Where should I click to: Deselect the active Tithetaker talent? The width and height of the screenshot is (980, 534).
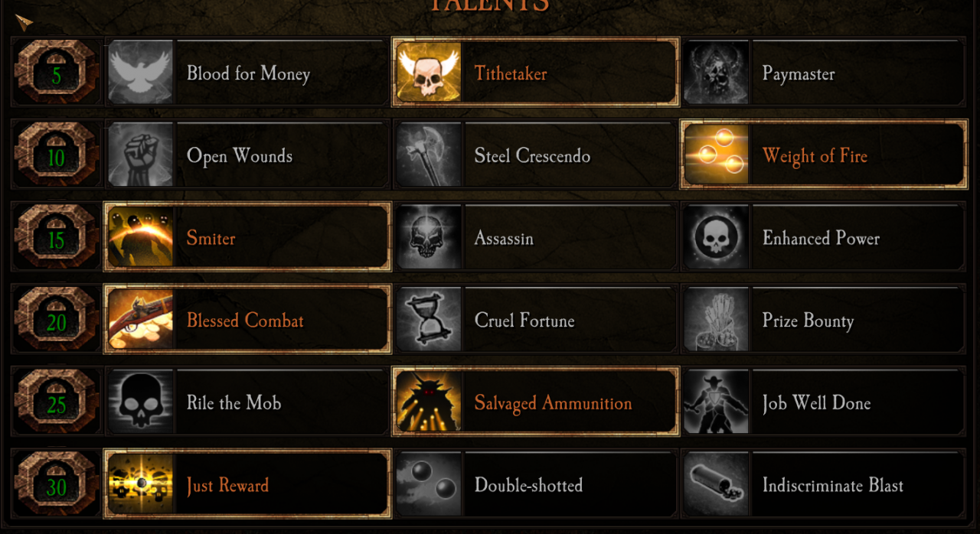(x=535, y=72)
